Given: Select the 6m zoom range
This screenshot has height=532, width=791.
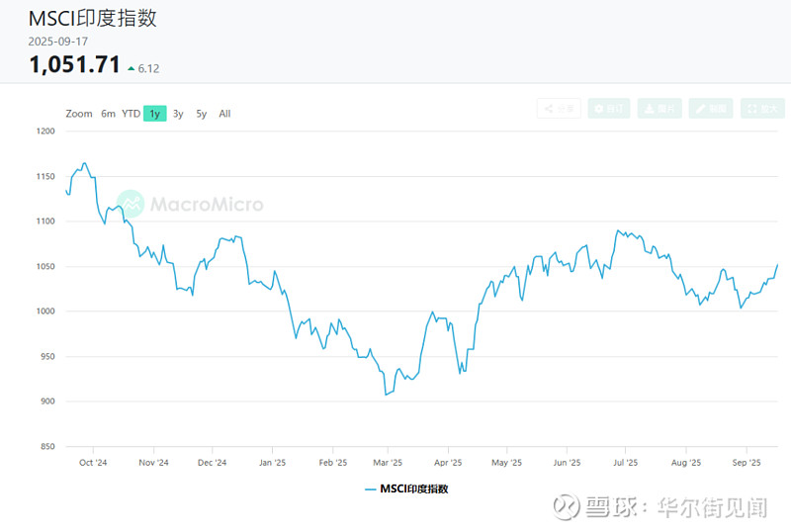Looking at the screenshot, I should pyautogui.click(x=109, y=114).
